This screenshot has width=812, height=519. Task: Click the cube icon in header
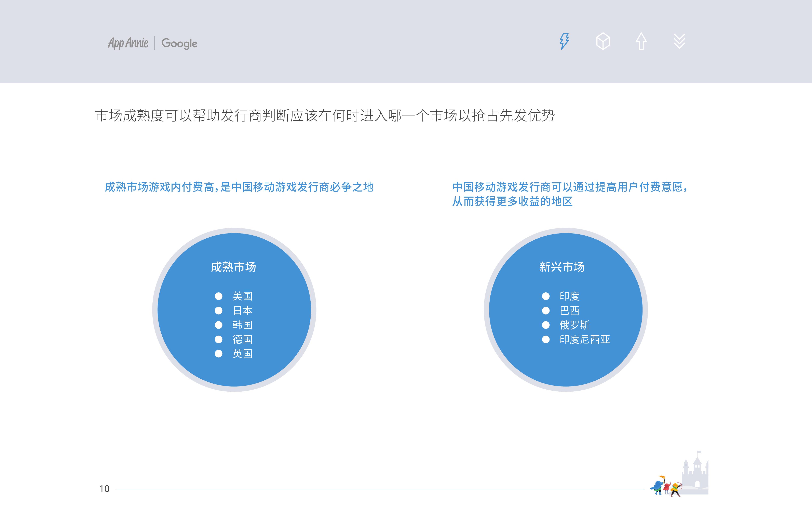[603, 41]
